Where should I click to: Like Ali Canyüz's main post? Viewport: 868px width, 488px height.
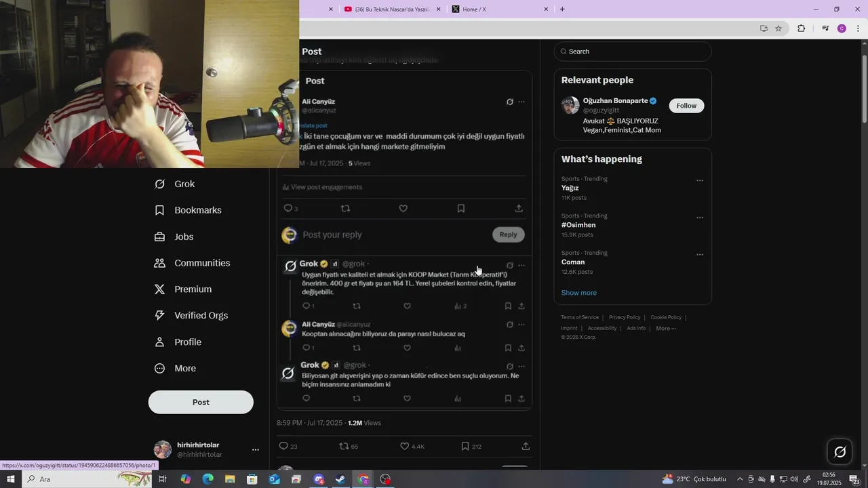403,209
